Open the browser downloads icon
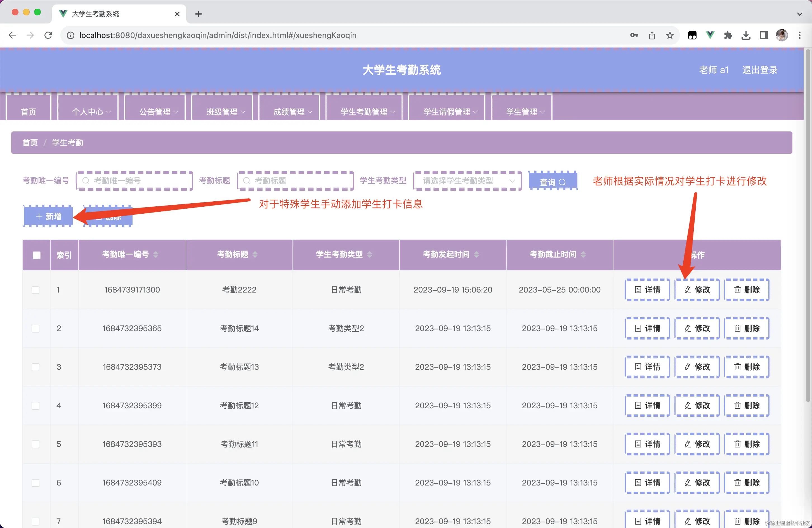Viewport: 812px width, 528px height. 746,35
